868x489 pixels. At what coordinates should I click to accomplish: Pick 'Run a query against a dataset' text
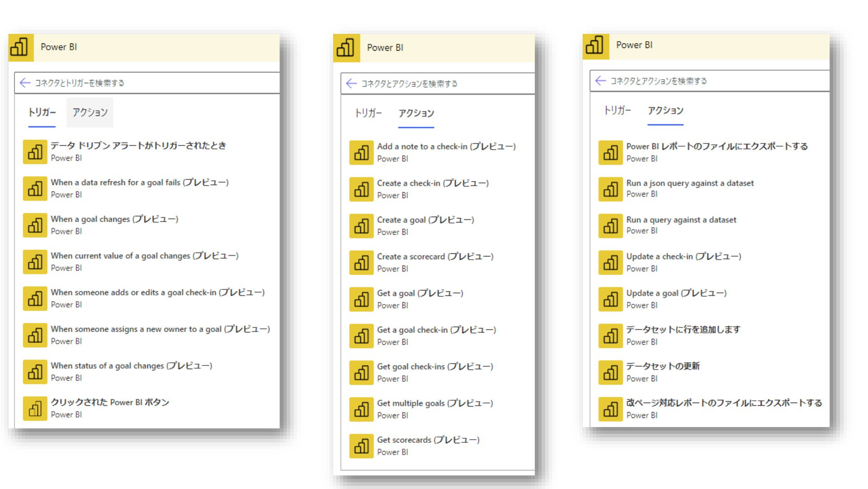[x=681, y=220]
